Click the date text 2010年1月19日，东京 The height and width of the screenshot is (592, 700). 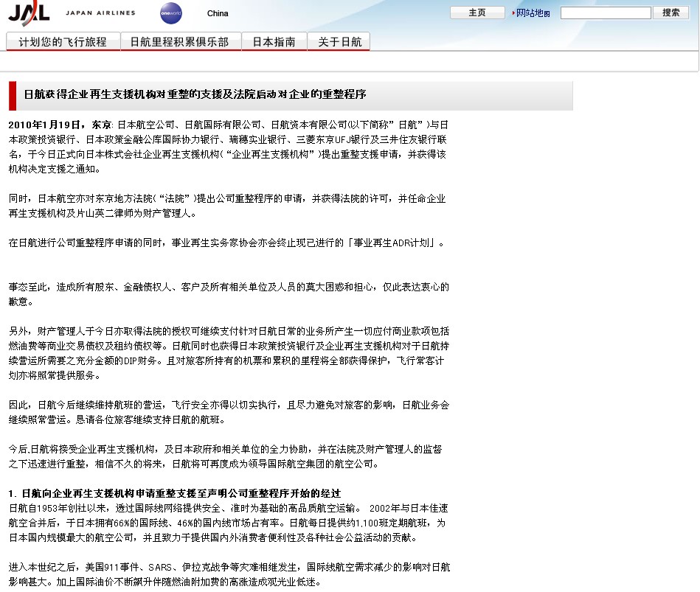pos(60,125)
